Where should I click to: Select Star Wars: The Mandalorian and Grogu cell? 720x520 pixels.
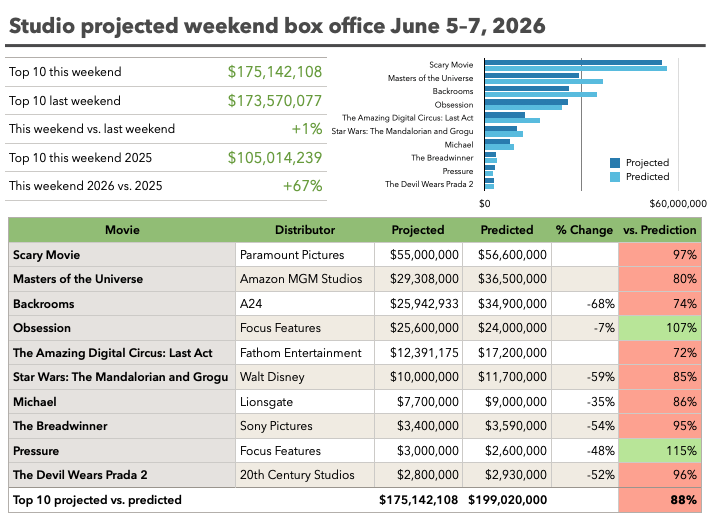(x=122, y=377)
